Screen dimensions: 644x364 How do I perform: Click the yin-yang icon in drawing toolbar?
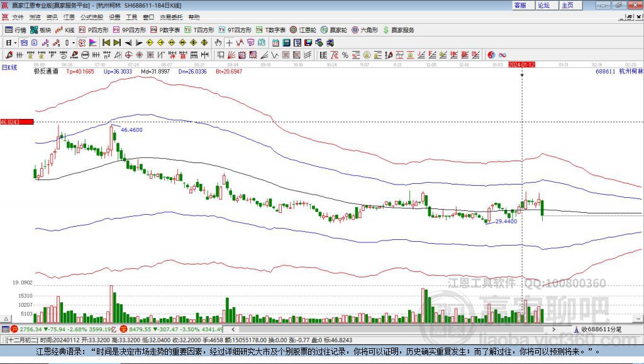[491, 55]
